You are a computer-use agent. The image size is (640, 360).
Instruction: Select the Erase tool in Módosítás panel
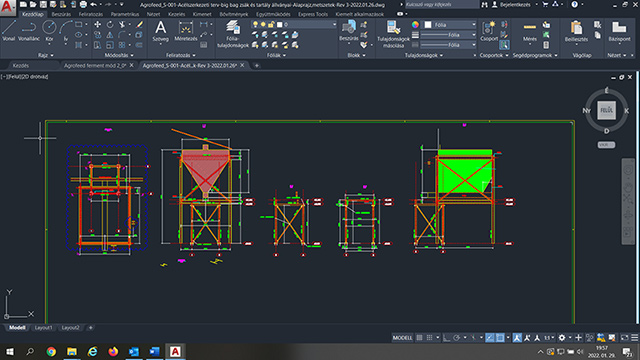(140, 24)
